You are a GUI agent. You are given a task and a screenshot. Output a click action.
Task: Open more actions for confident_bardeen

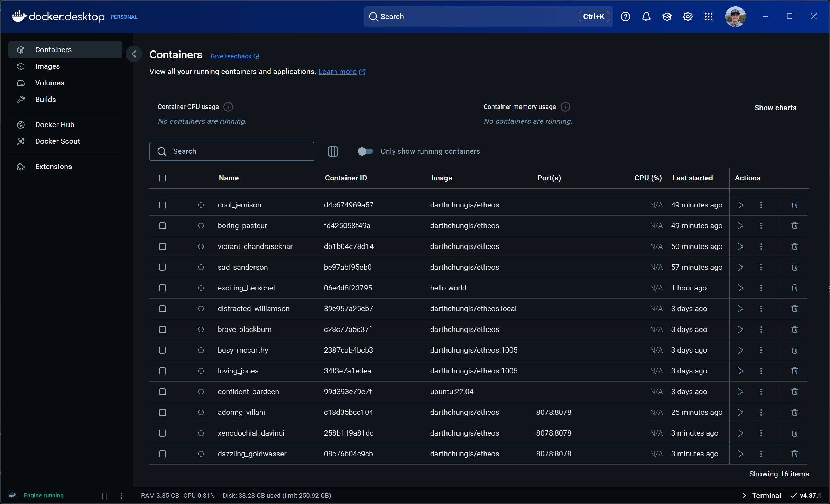click(x=761, y=392)
